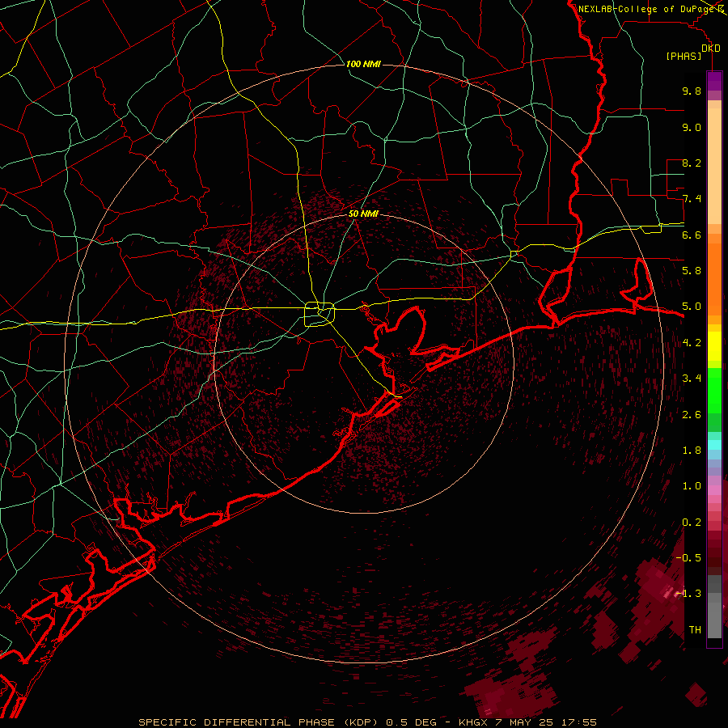Click the bright pink core of the offshore echo

pyautogui.click(x=667, y=592)
